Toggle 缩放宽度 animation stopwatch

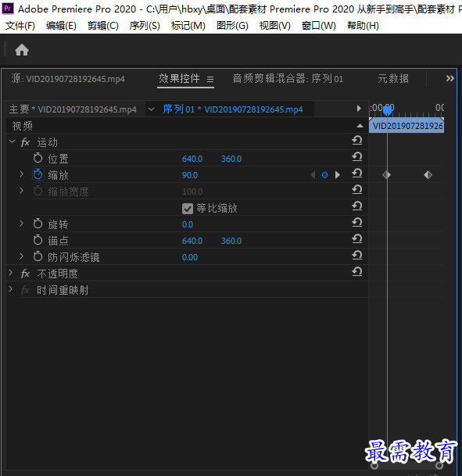coord(38,191)
